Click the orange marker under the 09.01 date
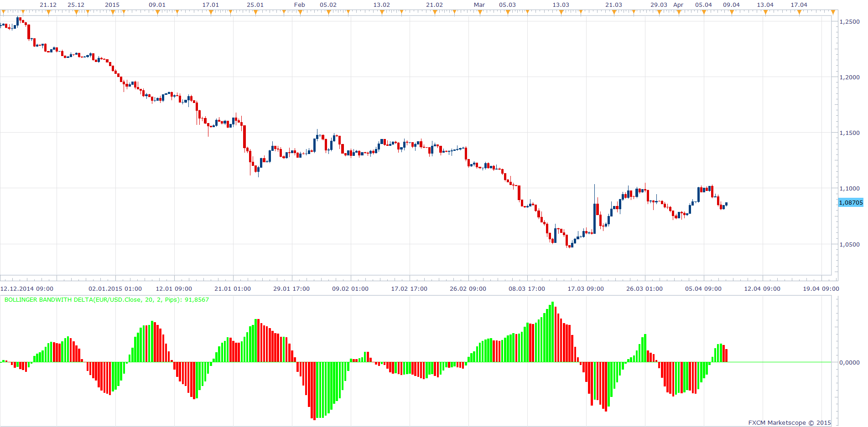The image size is (868, 427). pyautogui.click(x=157, y=12)
